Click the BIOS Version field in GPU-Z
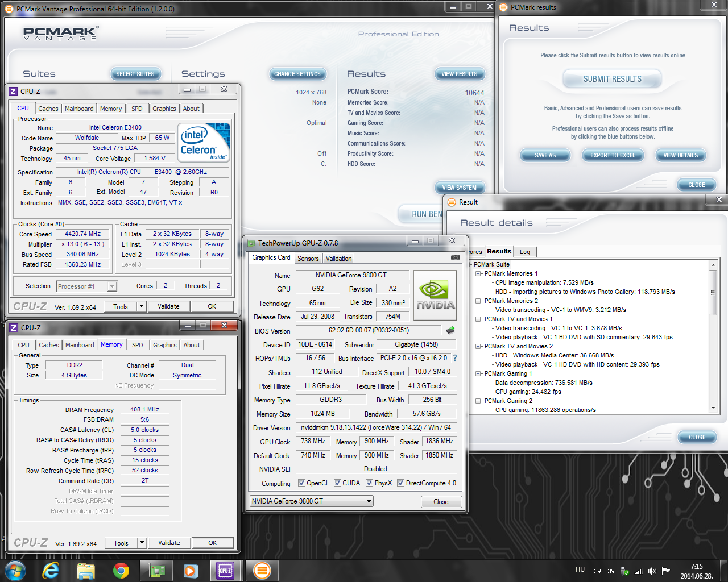Screen dimensions: 728x582 pos(369,330)
